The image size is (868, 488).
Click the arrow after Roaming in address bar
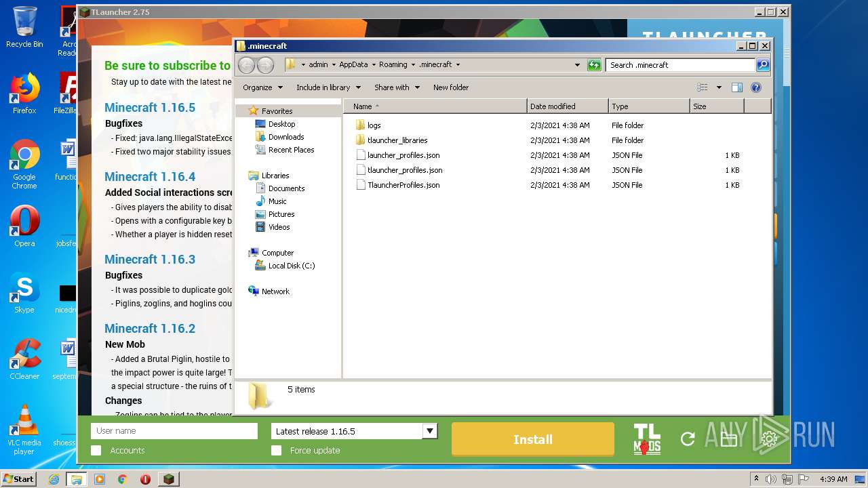pos(413,65)
